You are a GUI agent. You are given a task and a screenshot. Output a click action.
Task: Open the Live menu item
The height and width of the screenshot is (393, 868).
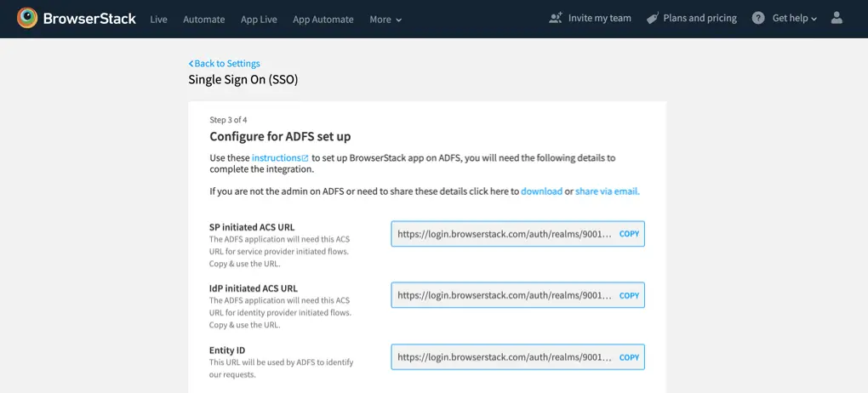point(158,20)
